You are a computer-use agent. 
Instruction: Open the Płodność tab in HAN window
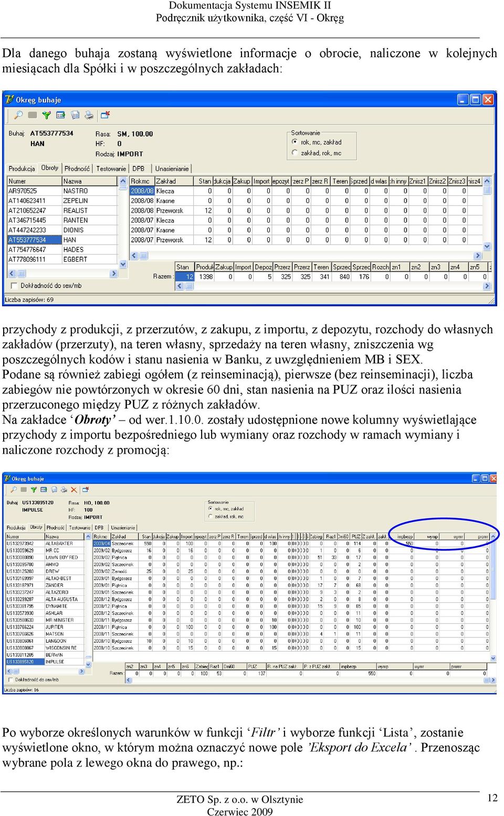click(77, 169)
